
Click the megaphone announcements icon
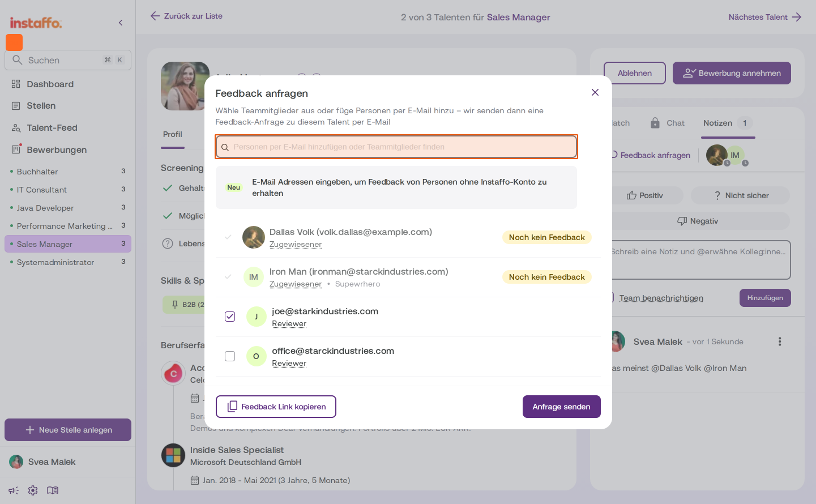(x=14, y=490)
